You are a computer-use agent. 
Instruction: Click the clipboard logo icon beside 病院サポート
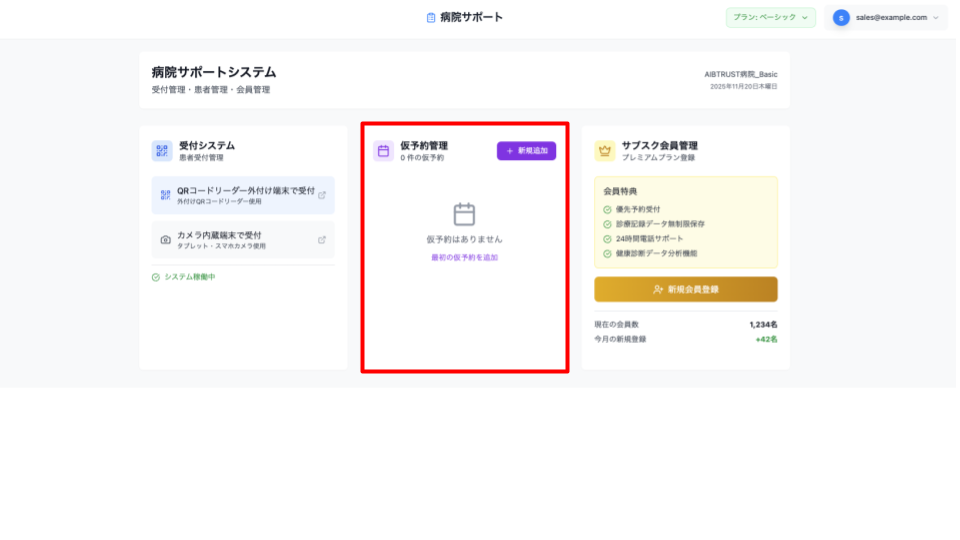click(x=431, y=17)
